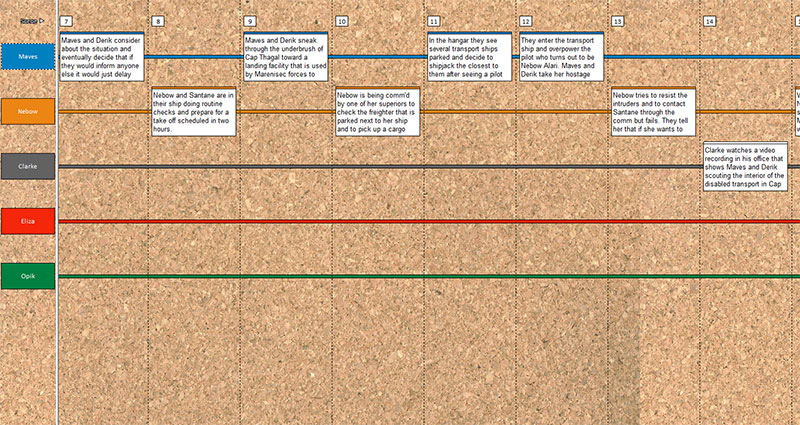
Task: Select scene number 13 marker
Action: coord(617,21)
